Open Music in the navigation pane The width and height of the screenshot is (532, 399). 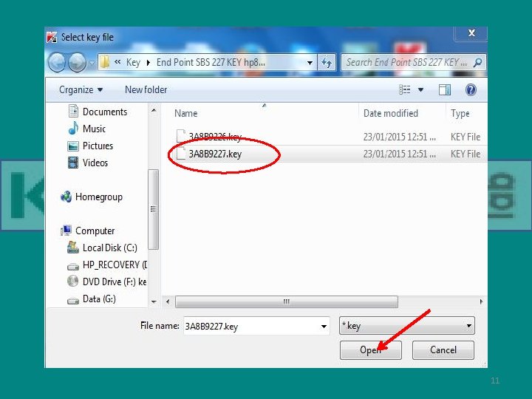(x=94, y=129)
